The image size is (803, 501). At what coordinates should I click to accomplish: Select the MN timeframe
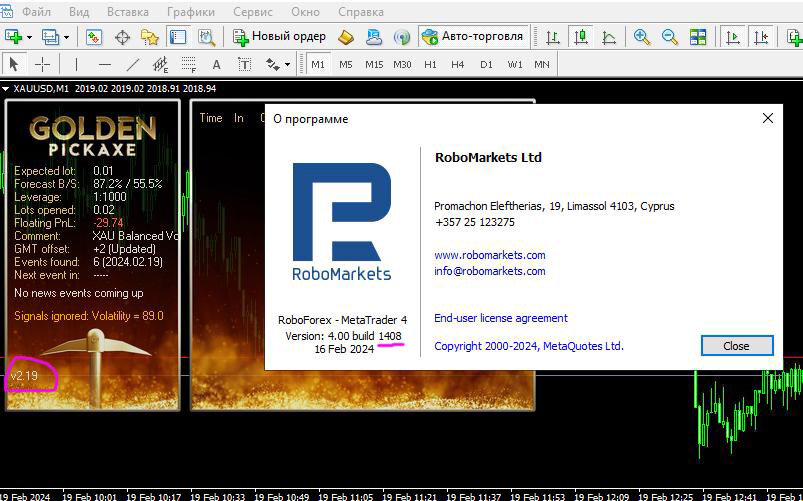pyautogui.click(x=542, y=65)
